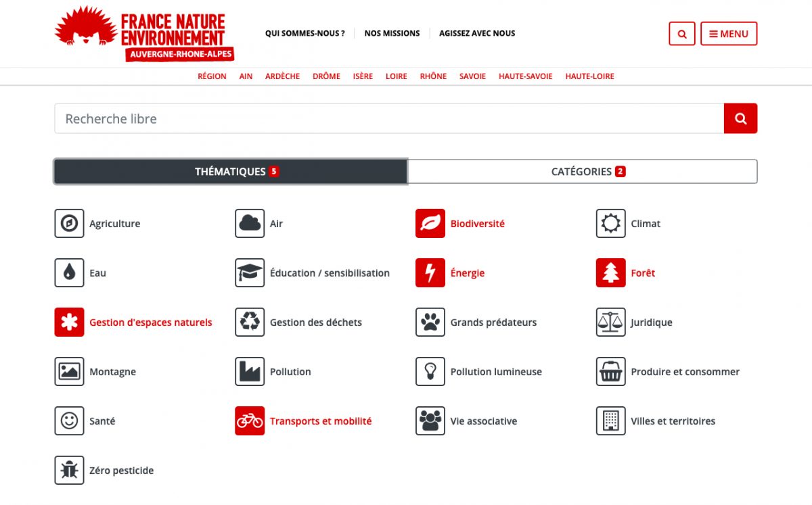Select the Air cloud icon
The image size is (812, 505).
pos(250,224)
